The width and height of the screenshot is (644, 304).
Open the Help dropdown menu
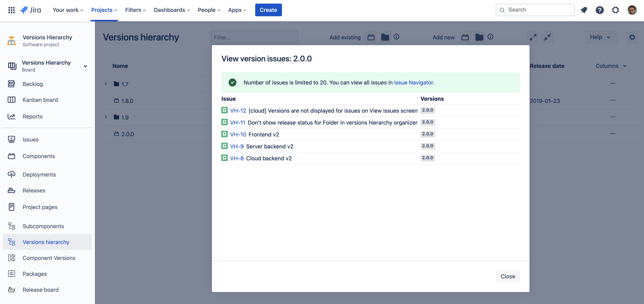(x=600, y=37)
